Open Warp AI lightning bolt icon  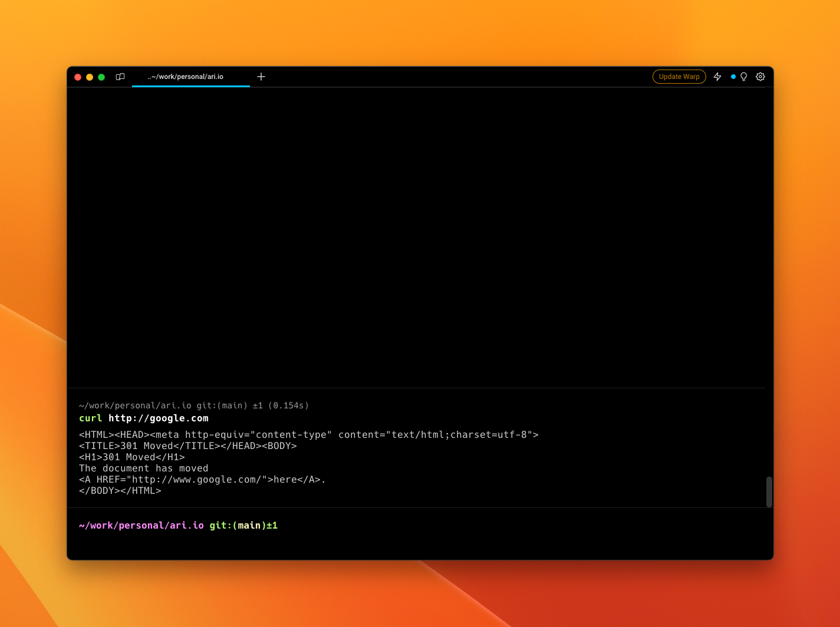coord(717,77)
